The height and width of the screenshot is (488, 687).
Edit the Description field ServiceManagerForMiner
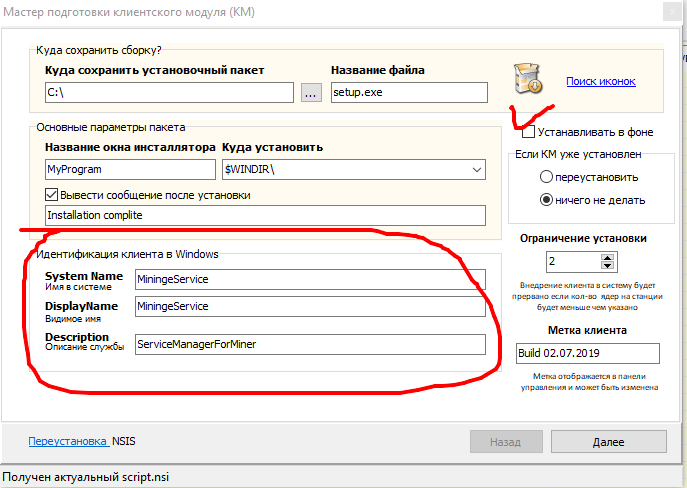(x=310, y=344)
